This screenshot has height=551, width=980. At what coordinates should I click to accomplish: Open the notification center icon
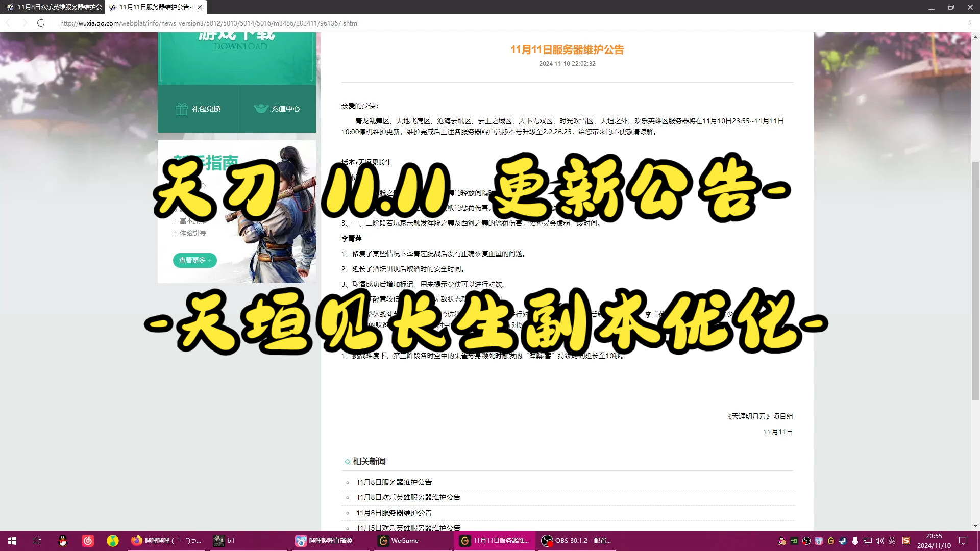pos(963,541)
